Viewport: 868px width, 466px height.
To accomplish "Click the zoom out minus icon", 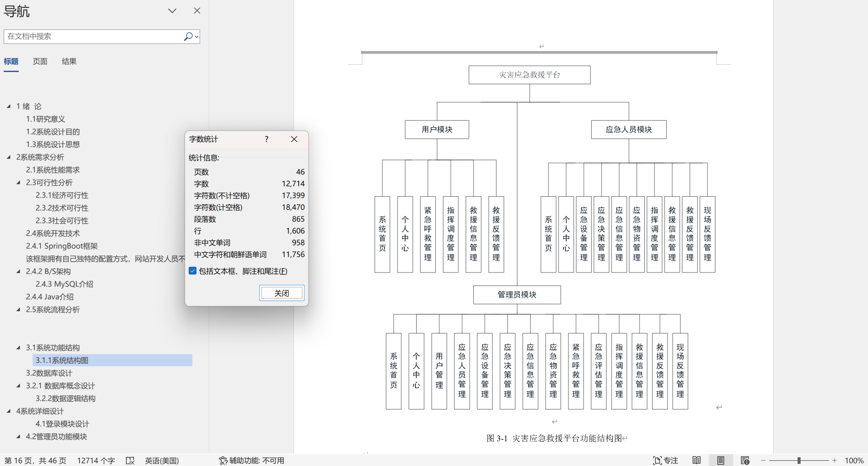I will (763, 460).
